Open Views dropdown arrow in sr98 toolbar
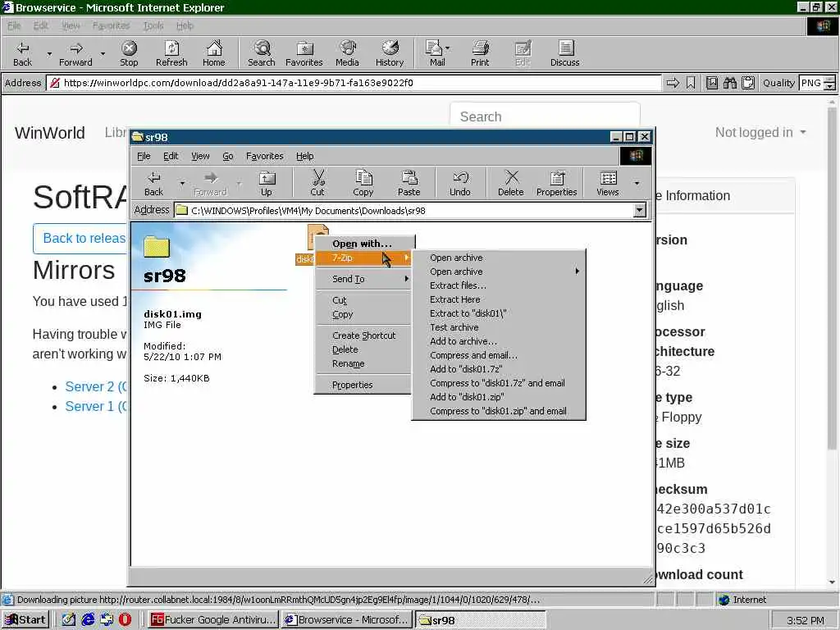The image size is (840, 630). (637, 184)
